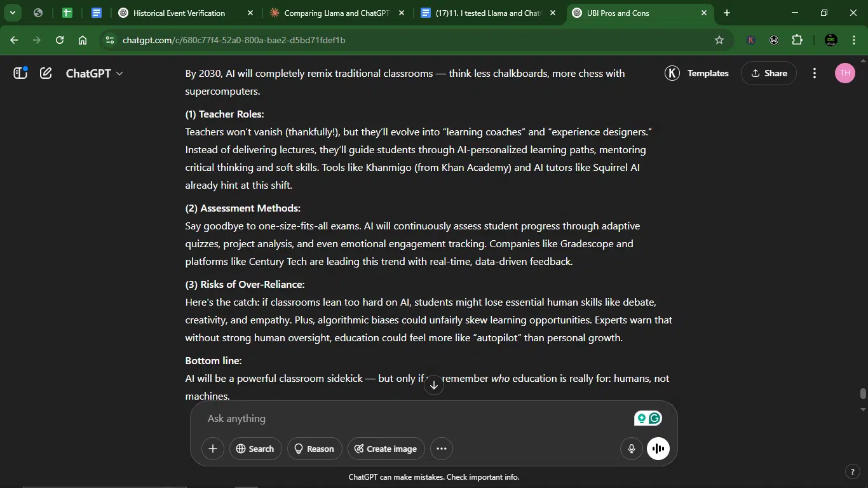Open more tools ellipsis in composer
The image size is (868, 488).
pos(442,449)
